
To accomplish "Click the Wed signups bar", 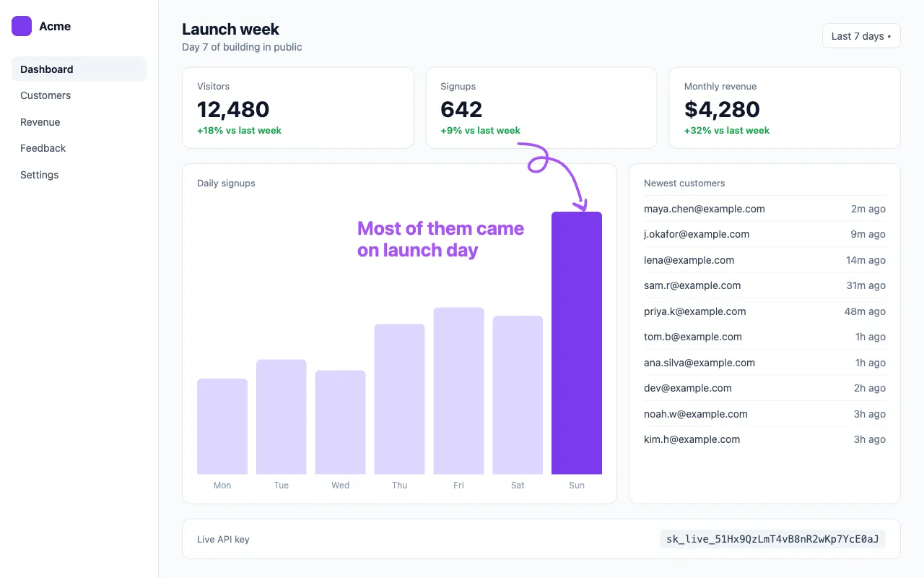I will tap(341, 423).
